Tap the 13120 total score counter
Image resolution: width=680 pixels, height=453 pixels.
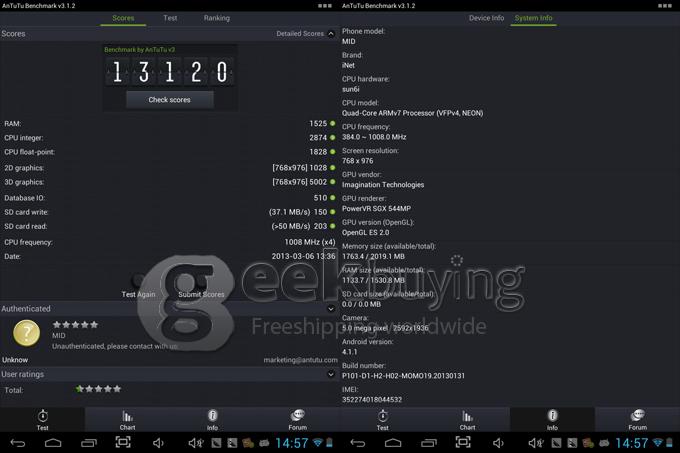170,72
